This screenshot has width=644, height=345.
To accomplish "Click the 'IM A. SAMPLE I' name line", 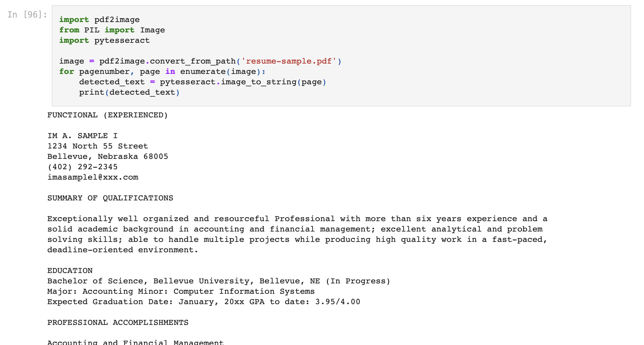I will coord(82,136).
